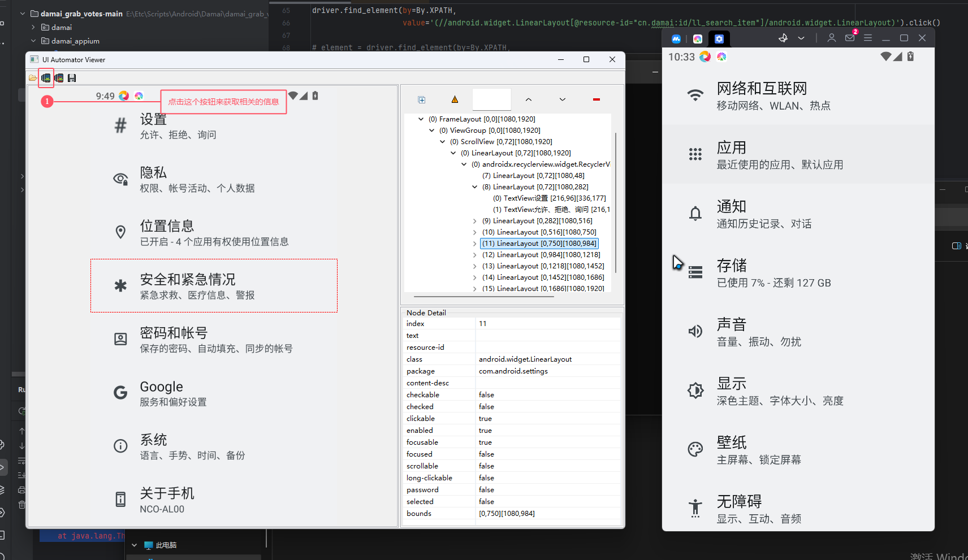Click the hierarchy search input field

pos(491,99)
